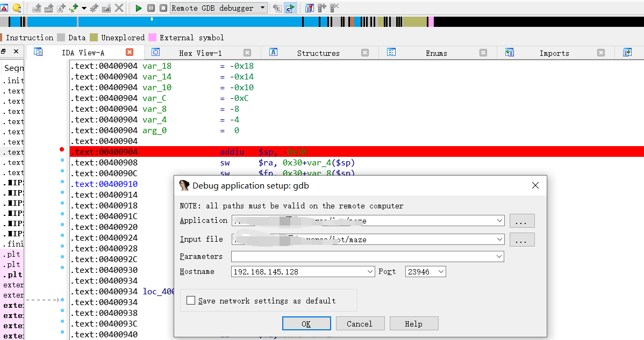Click the red warning triangle toolbar icon
The width and height of the screenshot is (644, 340).
(4, 8)
